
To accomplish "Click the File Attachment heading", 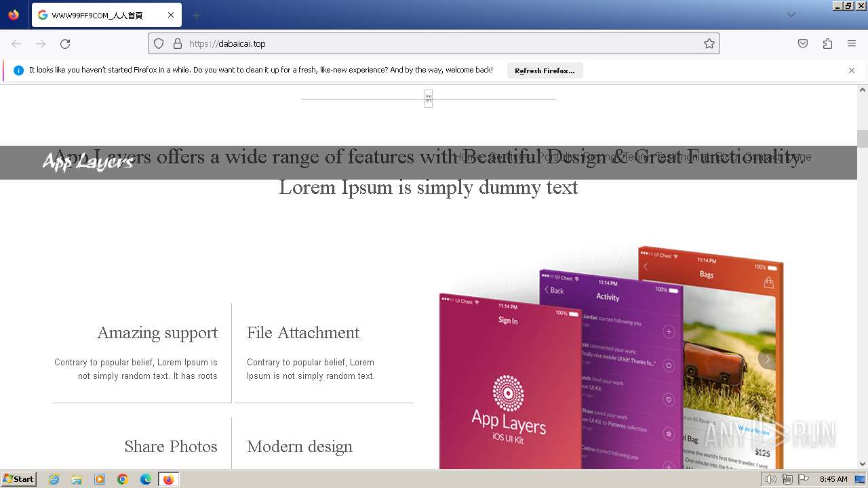I will pos(303,333).
